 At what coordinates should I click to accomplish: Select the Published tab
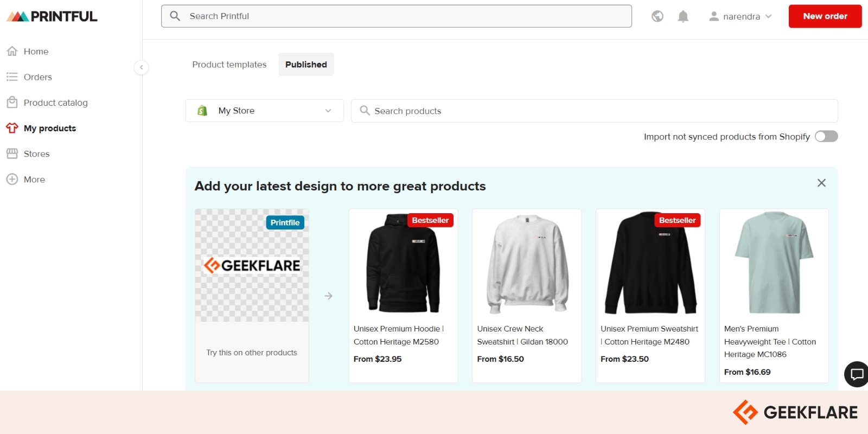tap(306, 65)
